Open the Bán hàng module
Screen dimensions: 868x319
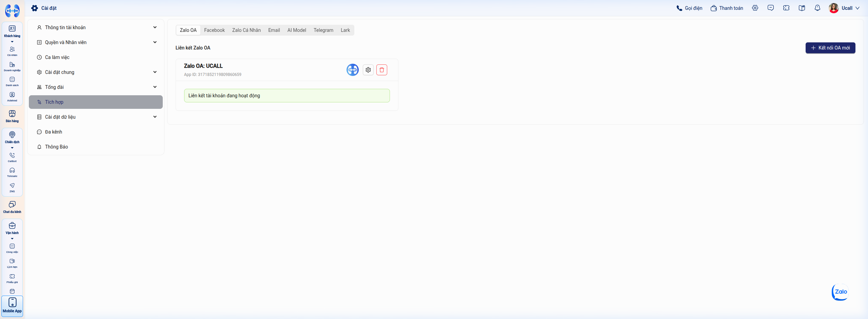[x=12, y=116]
